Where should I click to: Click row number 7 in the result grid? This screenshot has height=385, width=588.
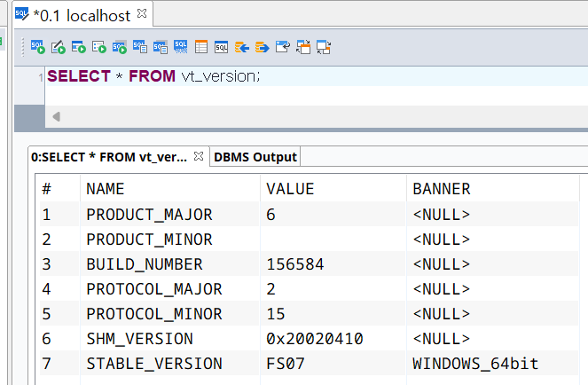click(59, 363)
